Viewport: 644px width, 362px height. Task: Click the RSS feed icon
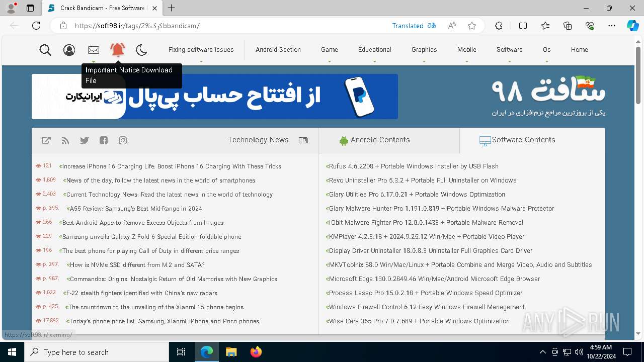tap(65, 141)
